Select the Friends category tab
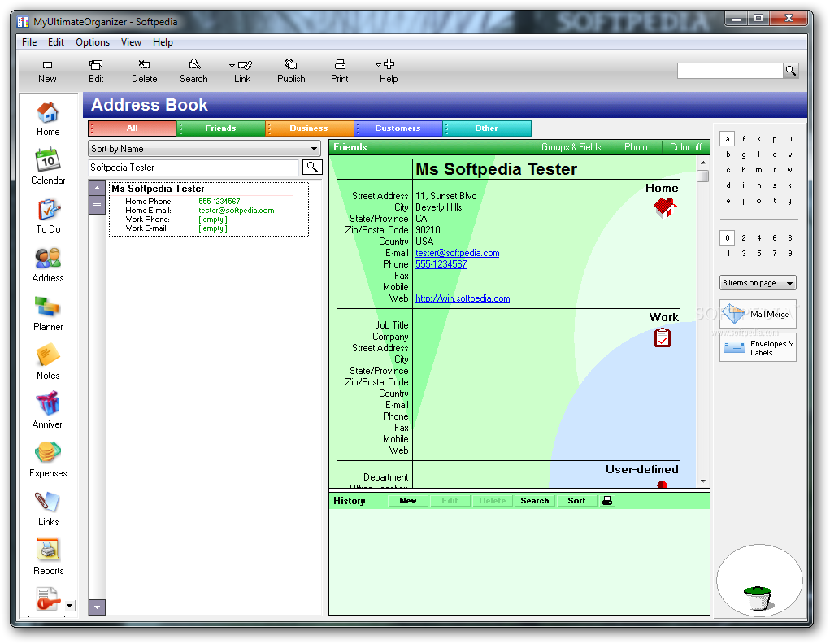Screen dimensions: 830x644 tap(221, 128)
